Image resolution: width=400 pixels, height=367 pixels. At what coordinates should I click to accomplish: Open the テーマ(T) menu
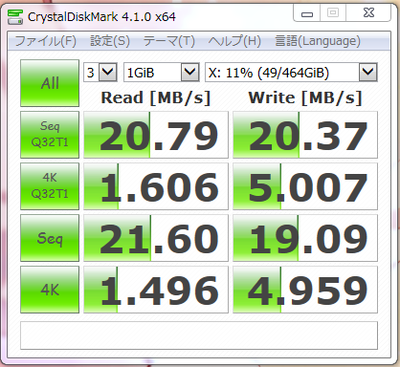169,41
